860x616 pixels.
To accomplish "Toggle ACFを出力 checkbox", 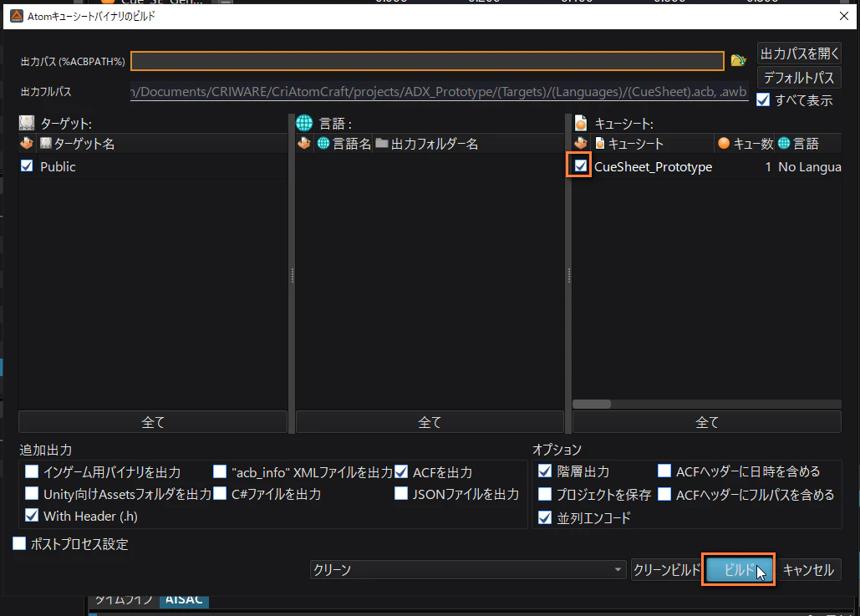I will 401,471.
